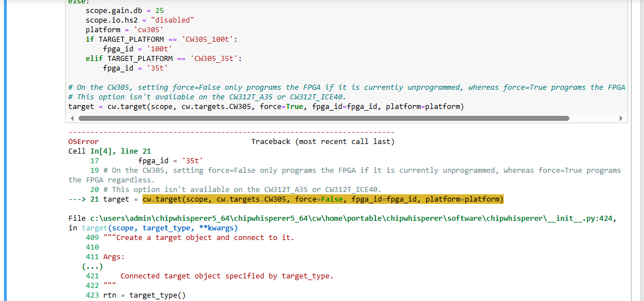The image size is (644, 301).
Task: Click the empty scrollbar track right of thumb
Action: click(593, 119)
